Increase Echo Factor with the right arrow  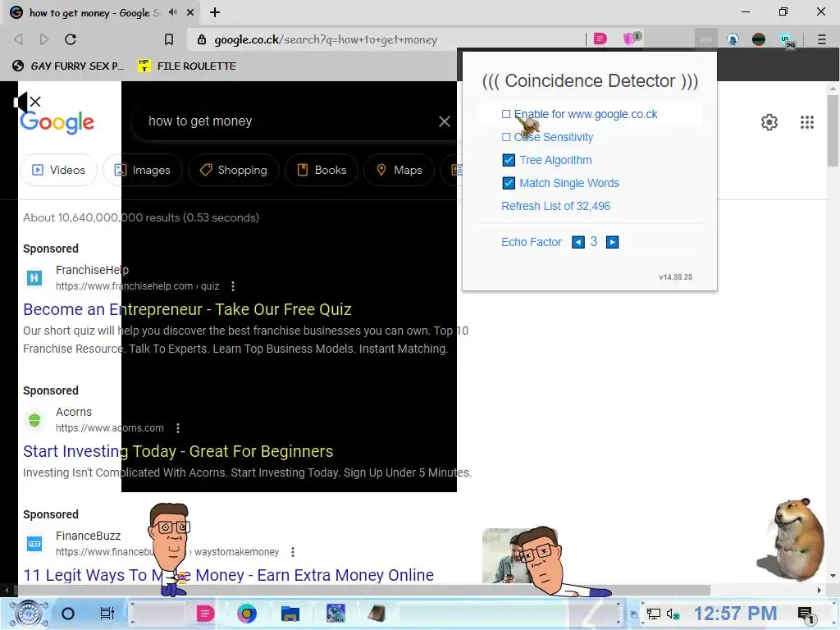pyautogui.click(x=612, y=242)
